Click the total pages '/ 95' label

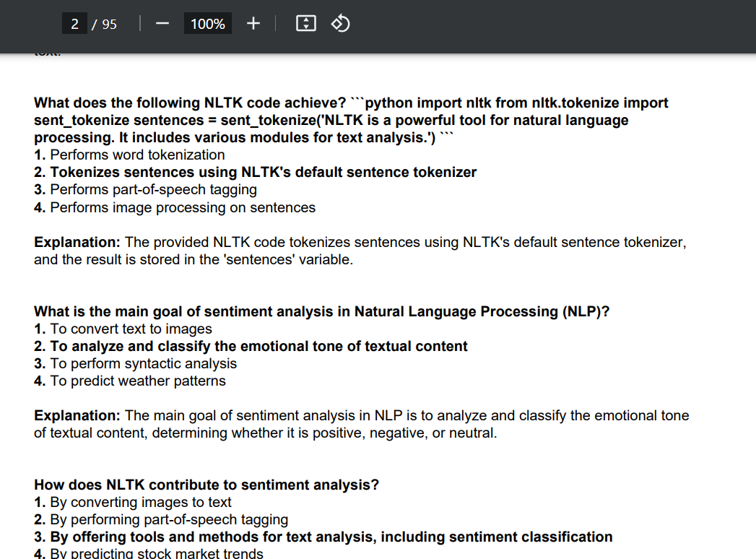coord(105,24)
